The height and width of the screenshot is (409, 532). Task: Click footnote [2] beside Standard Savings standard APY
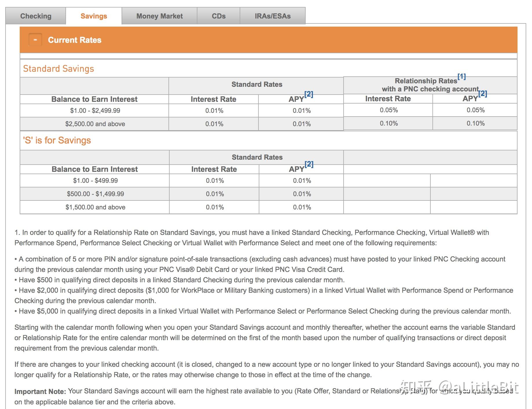tap(309, 94)
